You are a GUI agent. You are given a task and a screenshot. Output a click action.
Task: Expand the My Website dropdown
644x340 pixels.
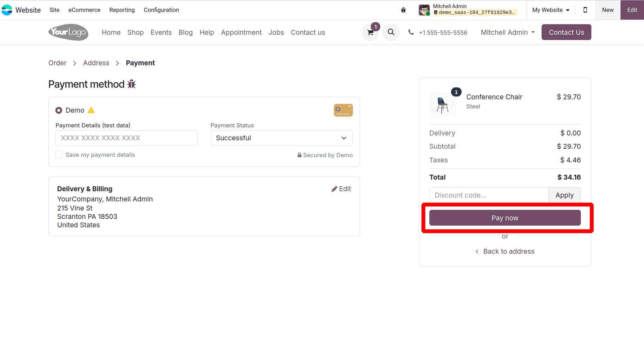(550, 10)
